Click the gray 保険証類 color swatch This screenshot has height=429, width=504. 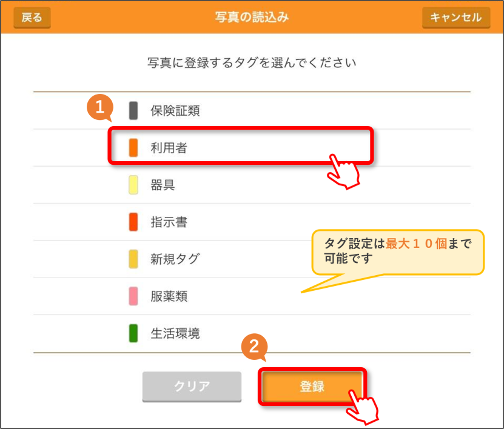coord(133,110)
